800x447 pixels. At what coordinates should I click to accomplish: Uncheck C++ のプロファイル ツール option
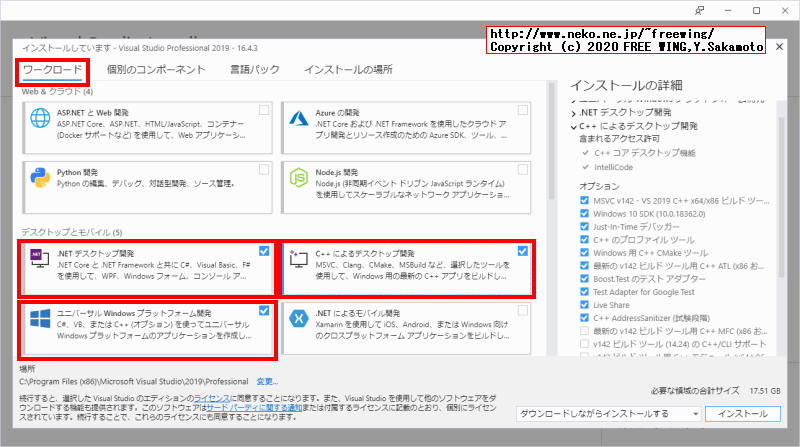click(x=584, y=240)
